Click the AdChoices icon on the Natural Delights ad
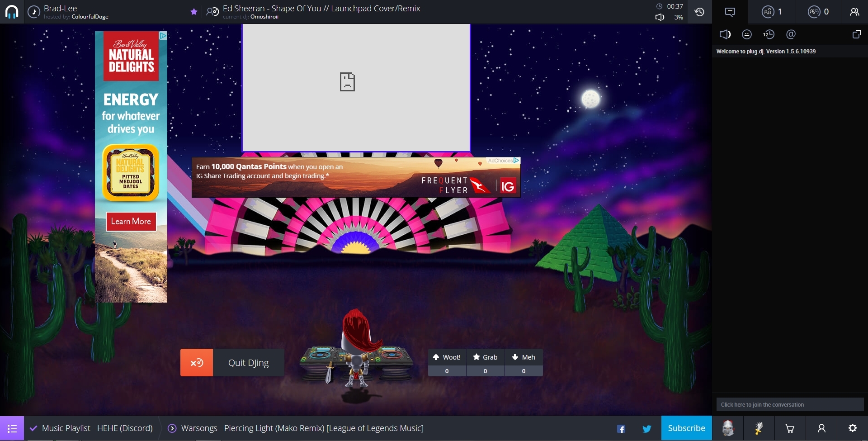Viewport: 868px width, 441px height. [x=163, y=35]
